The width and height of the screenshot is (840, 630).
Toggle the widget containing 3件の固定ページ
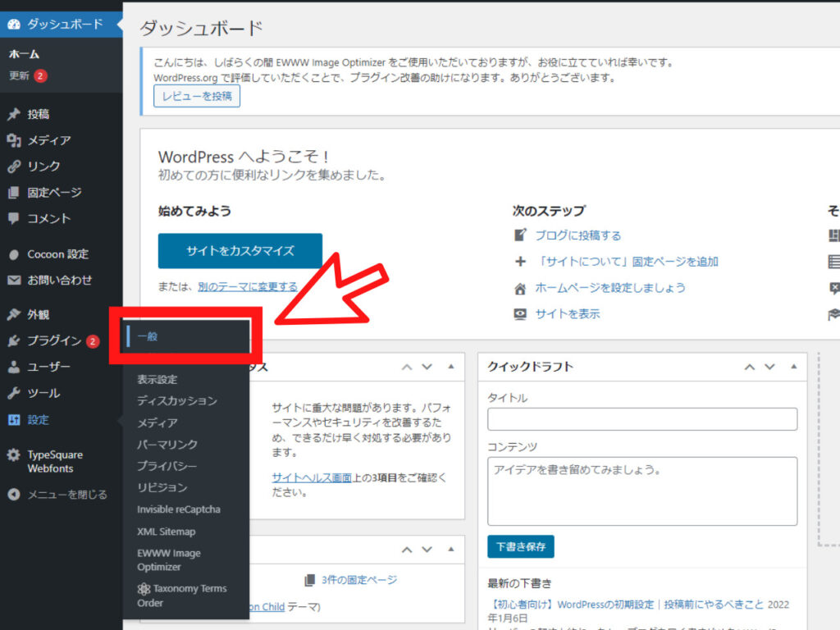click(451, 550)
